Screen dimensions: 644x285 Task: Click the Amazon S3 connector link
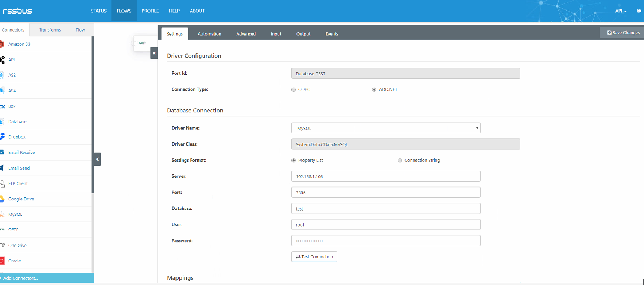pyautogui.click(x=19, y=44)
